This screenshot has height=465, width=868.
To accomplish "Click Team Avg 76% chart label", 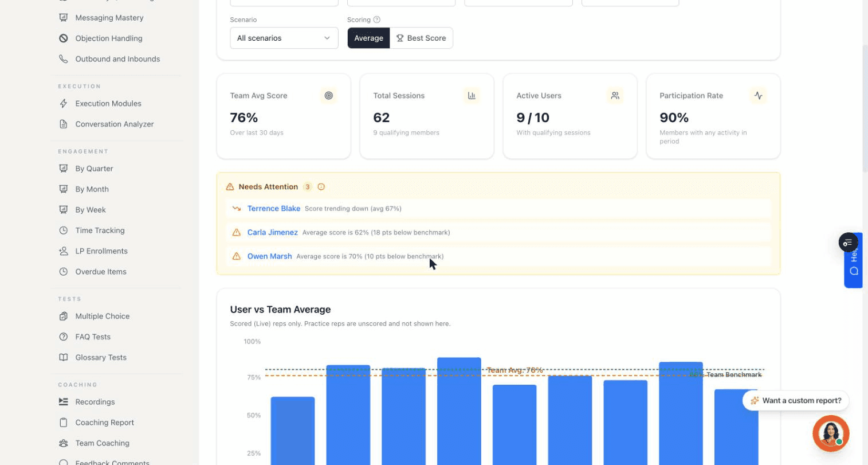I will pos(514,370).
